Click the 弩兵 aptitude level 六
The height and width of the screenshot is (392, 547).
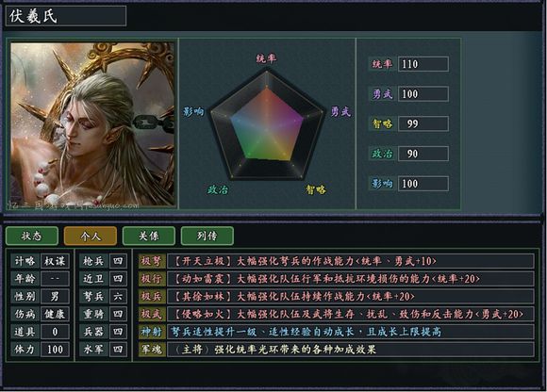pyautogui.click(x=118, y=297)
